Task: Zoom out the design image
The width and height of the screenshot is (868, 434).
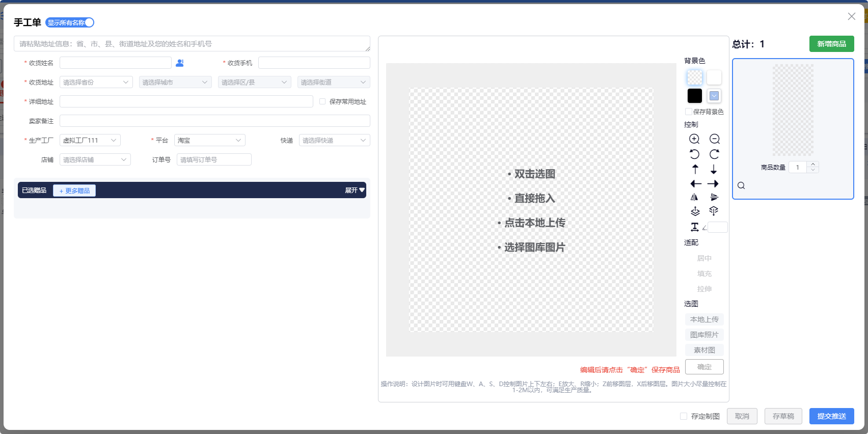Action: coord(715,139)
